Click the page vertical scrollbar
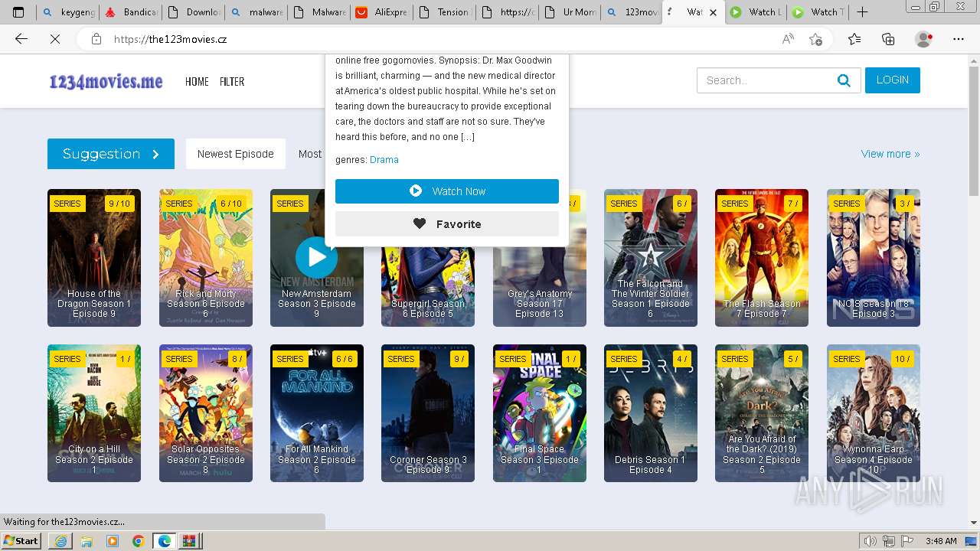This screenshot has width=980, height=551. (974, 130)
